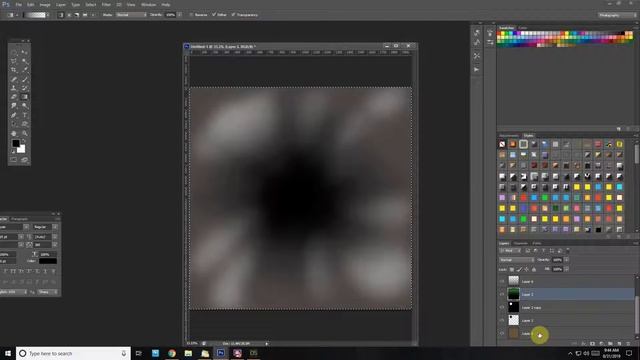
Task: Select the Hand tool
Action: click(x=14, y=133)
